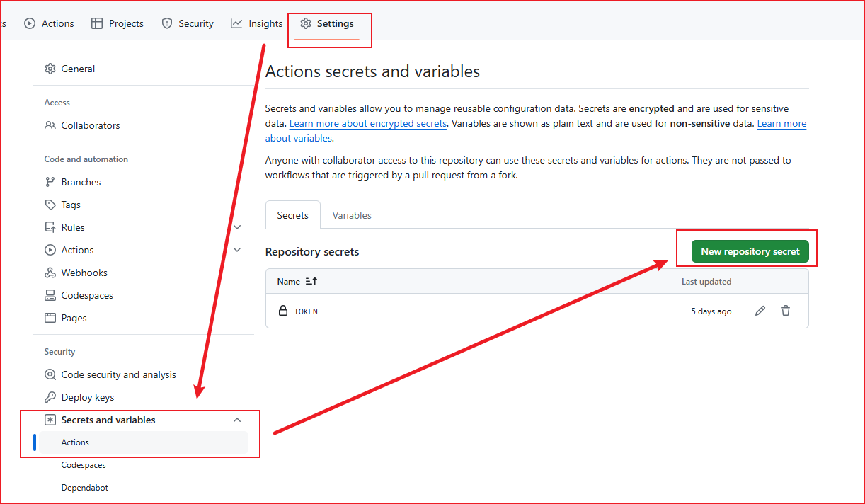Open the Insights repository tab
The width and height of the screenshot is (865, 504).
pyautogui.click(x=257, y=23)
